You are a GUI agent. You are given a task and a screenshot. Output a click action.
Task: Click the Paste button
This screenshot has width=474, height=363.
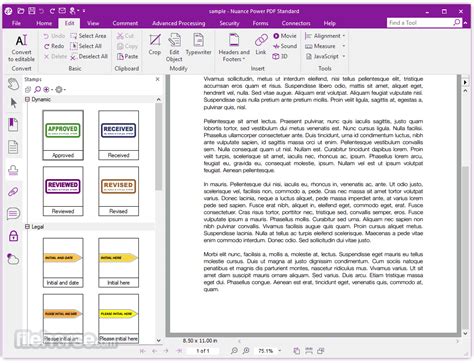point(127,56)
